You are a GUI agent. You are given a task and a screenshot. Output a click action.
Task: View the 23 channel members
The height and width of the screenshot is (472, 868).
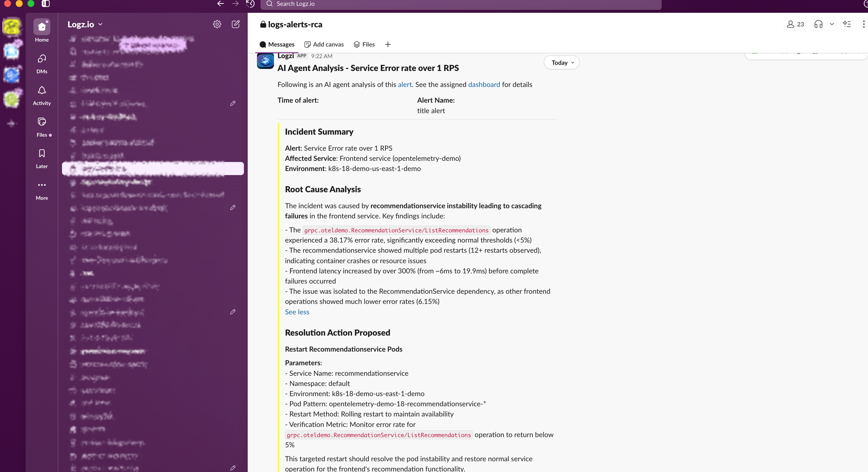click(795, 24)
